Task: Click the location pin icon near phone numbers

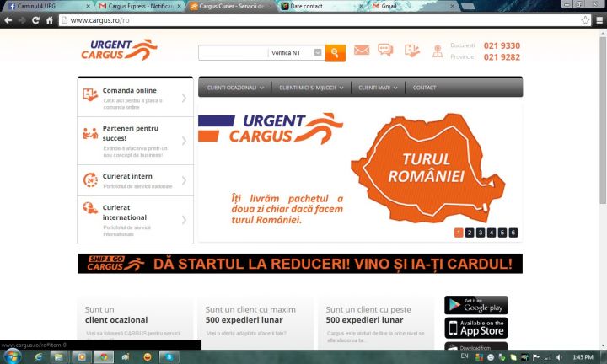Action: [437, 51]
